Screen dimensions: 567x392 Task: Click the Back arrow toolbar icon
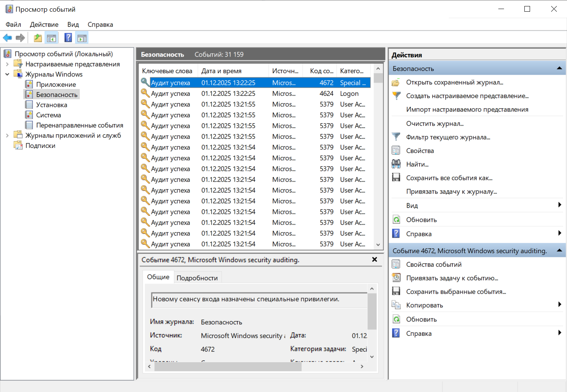click(8, 38)
